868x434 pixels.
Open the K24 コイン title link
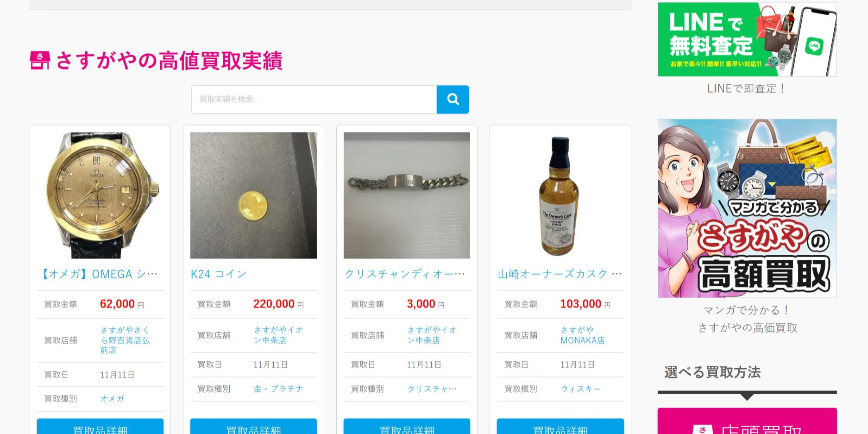point(219,274)
